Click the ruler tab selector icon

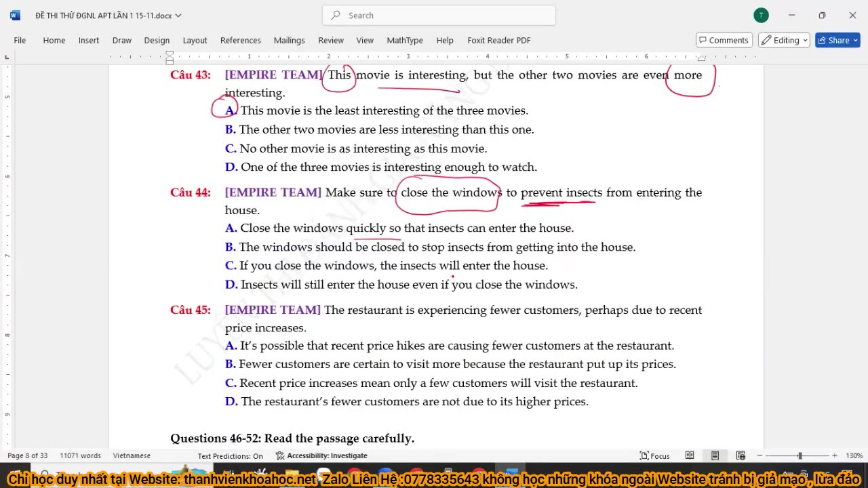coord(7,57)
